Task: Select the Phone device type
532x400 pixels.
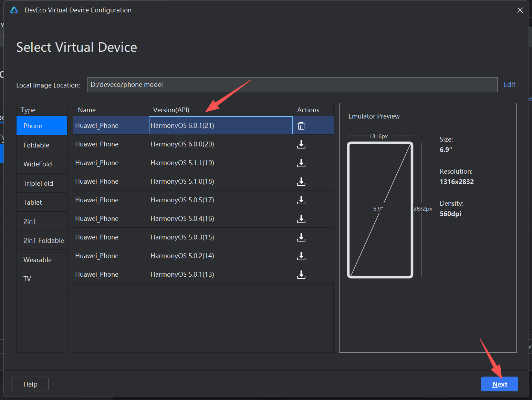Action: click(x=42, y=126)
